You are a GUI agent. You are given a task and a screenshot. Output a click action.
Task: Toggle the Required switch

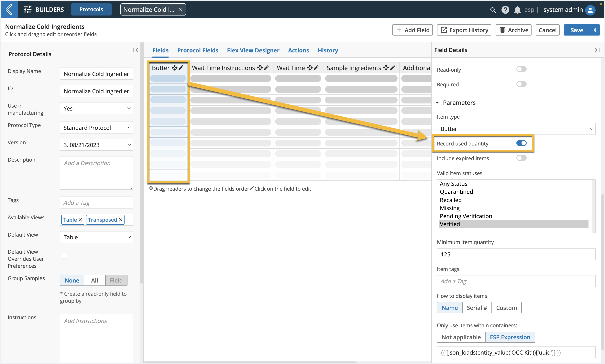[521, 84]
